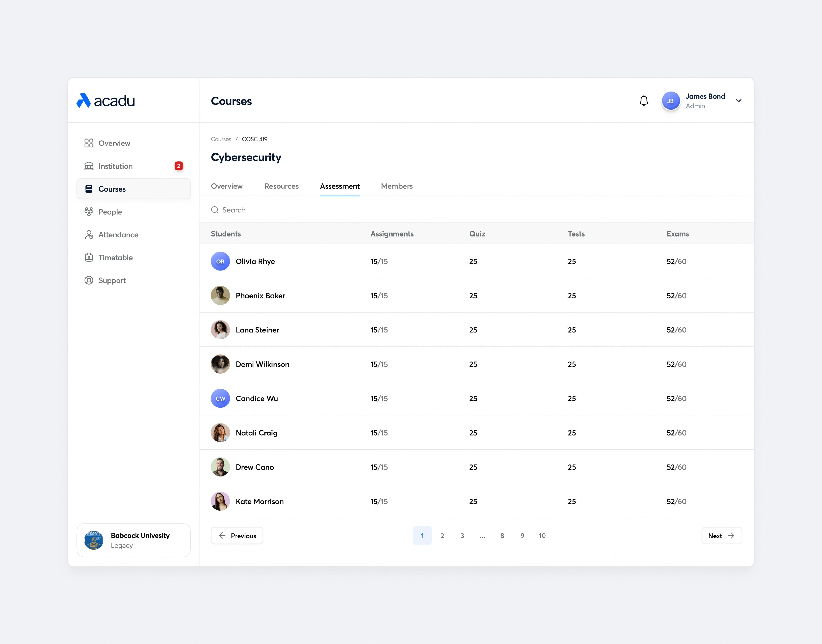The width and height of the screenshot is (822, 644).
Task: Click the notification bell icon
Action: [x=644, y=101]
